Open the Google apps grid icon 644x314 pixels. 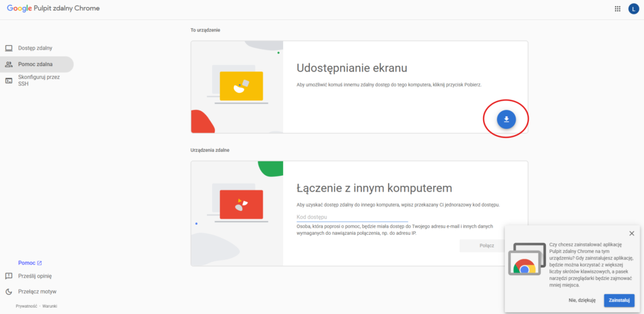click(x=618, y=9)
